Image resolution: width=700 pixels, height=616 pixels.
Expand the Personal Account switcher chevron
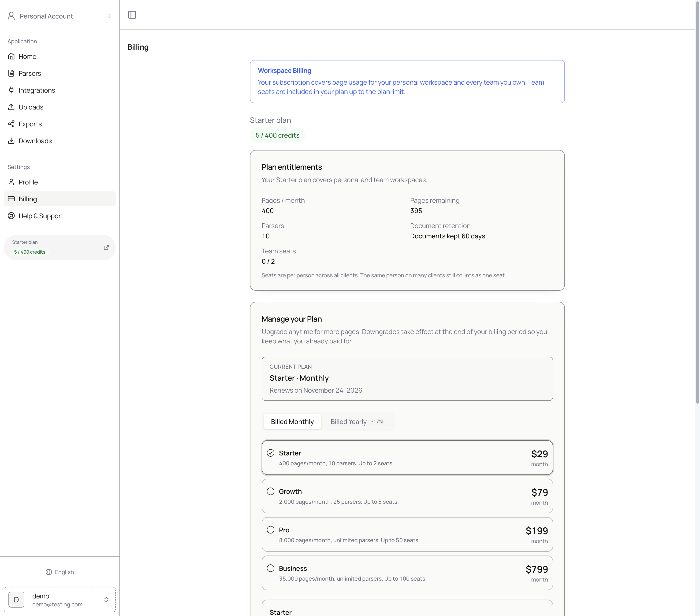tap(110, 16)
